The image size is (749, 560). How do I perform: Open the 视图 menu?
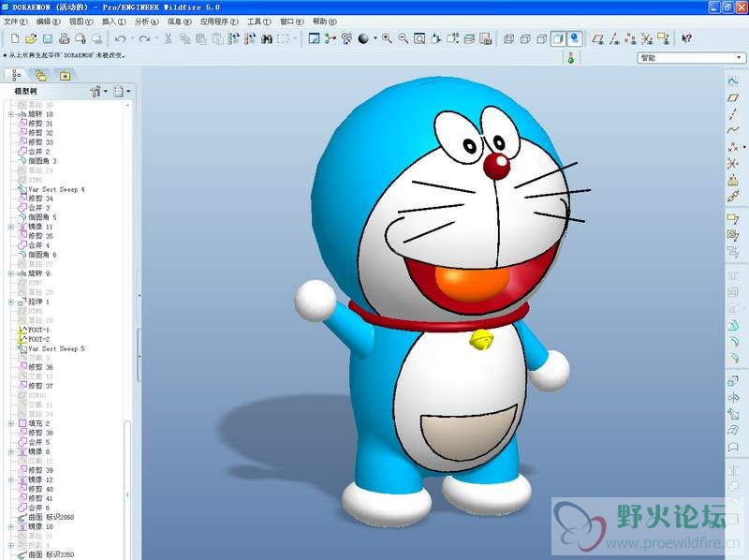pyautogui.click(x=81, y=22)
